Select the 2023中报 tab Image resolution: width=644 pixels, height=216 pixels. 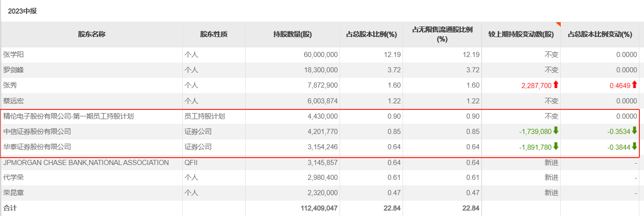coord(22,11)
